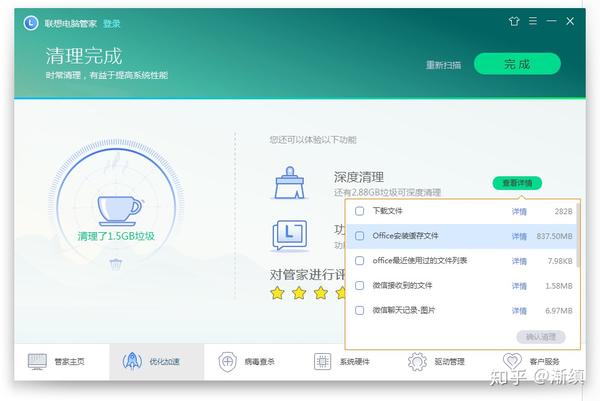Screen dimensions: 600x401
Task: Click the 6.97MB size value
Action: [x=559, y=311]
